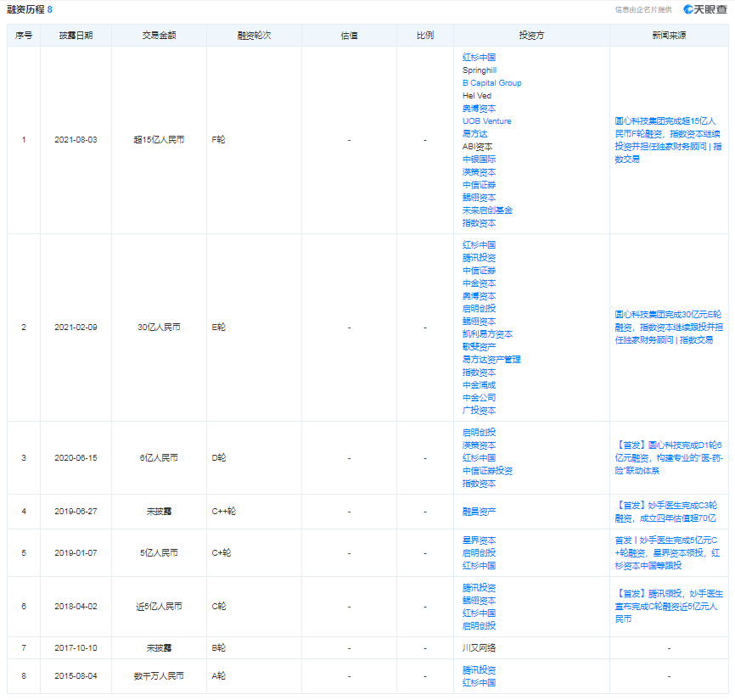Open 融昌资产 investor in the C++轮 row
Image resolution: width=735 pixels, height=700 pixels.
coord(479,512)
